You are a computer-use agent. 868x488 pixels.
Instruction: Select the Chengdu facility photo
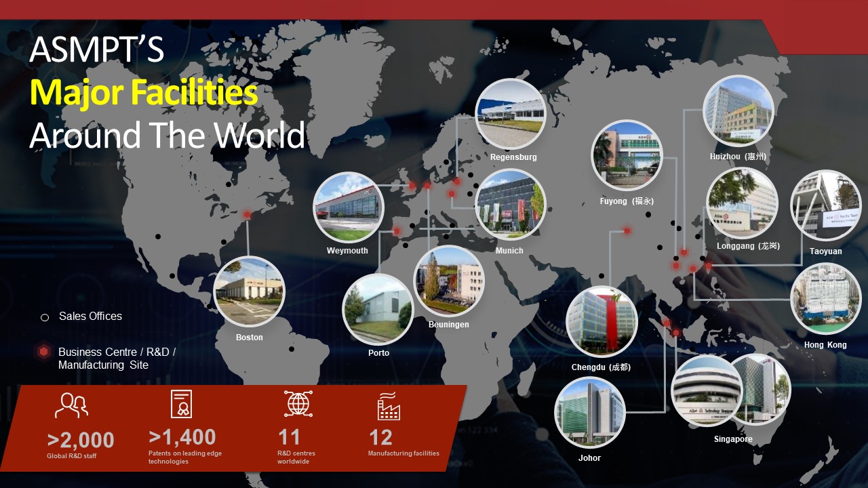tap(601, 322)
